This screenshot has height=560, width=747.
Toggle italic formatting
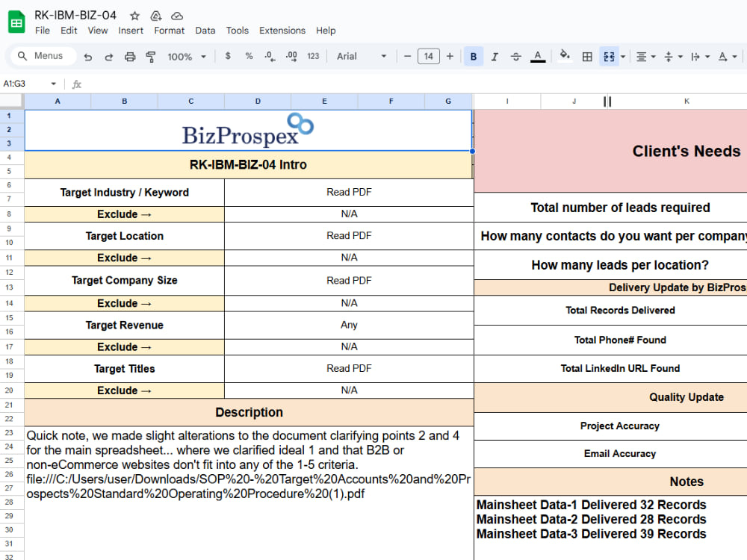pos(495,56)
